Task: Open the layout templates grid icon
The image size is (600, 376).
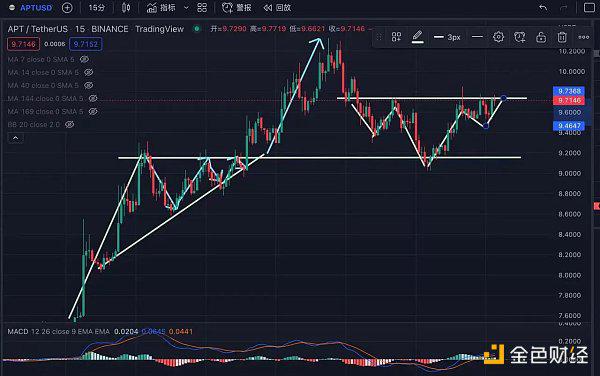Action: 202,8
